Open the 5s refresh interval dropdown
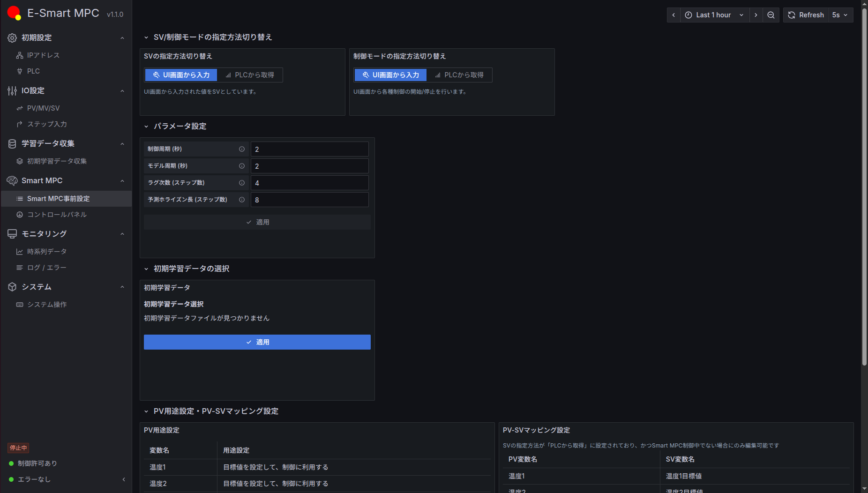The width and height of the screenshot is (868, 493). (840, 15)
